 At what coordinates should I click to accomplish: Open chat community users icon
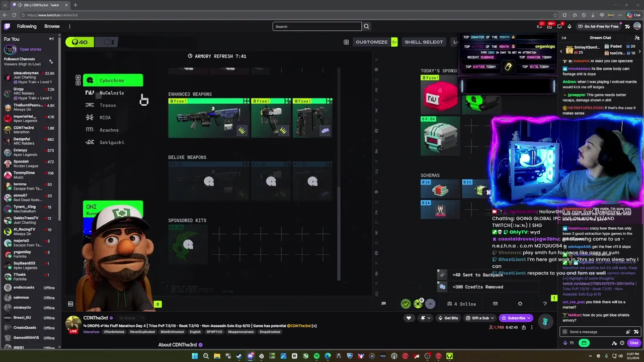[x=637, y=38]
